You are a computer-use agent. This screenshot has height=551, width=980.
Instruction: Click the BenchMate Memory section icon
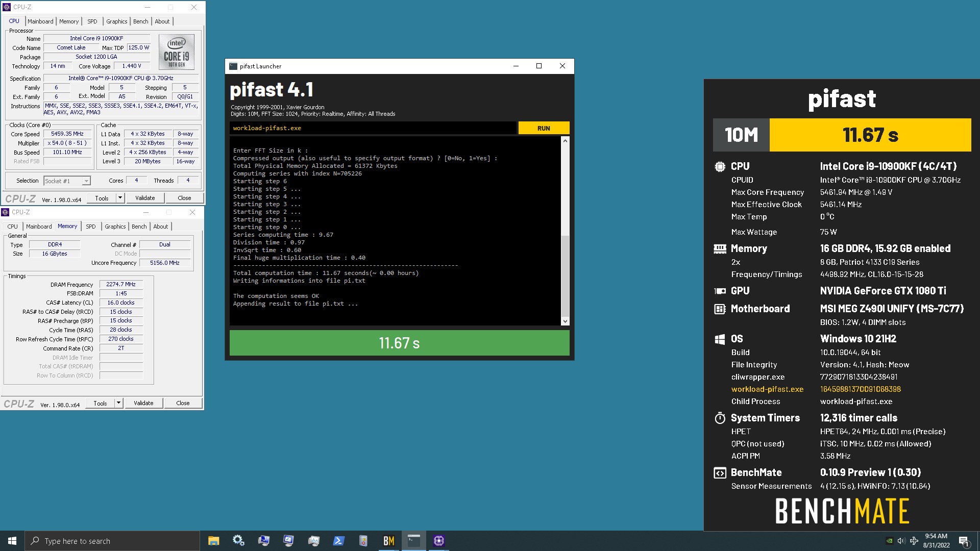click(x=720, y=248)
